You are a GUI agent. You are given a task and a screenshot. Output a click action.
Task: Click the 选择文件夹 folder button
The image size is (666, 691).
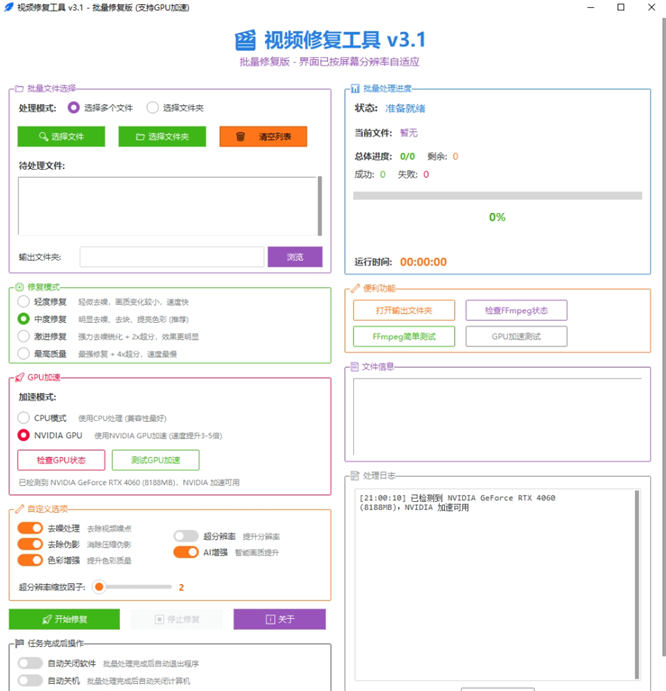pos(162,137)
